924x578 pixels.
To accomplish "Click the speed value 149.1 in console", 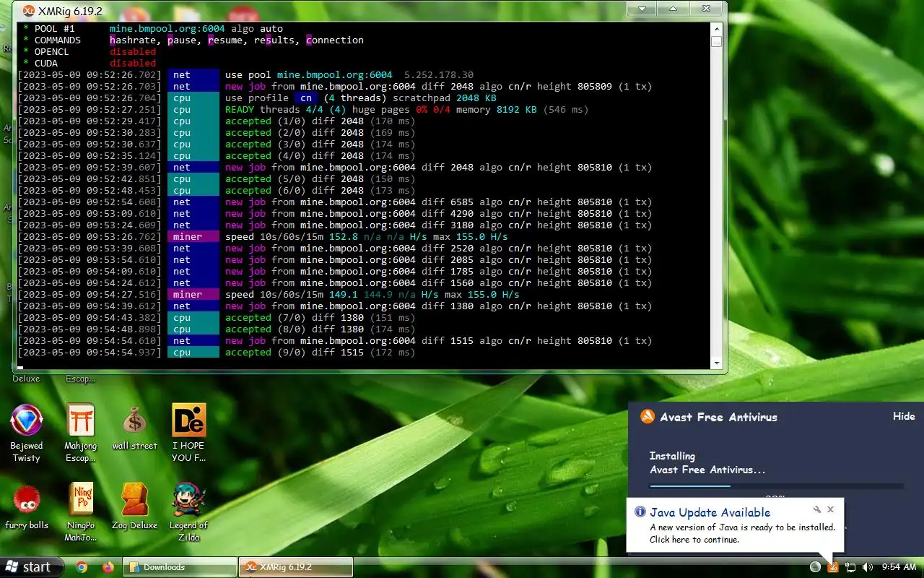I will click(x=344, y=295).
